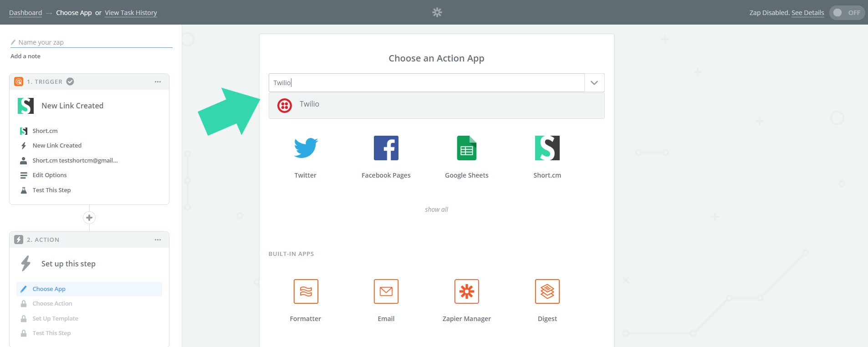Pick the Google Sheets app icon
Viewport: 868px width, 347px height.
[x=466, y=148]
